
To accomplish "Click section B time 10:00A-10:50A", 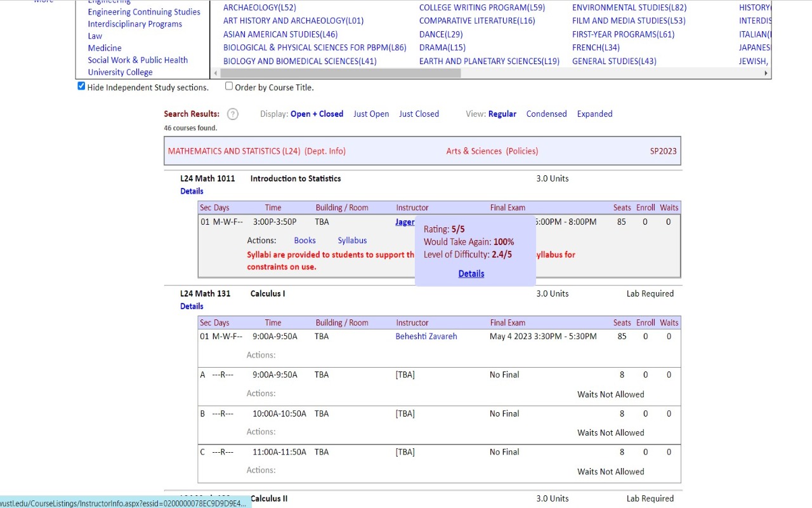I will pyautogui.click(x=279, y=414).
